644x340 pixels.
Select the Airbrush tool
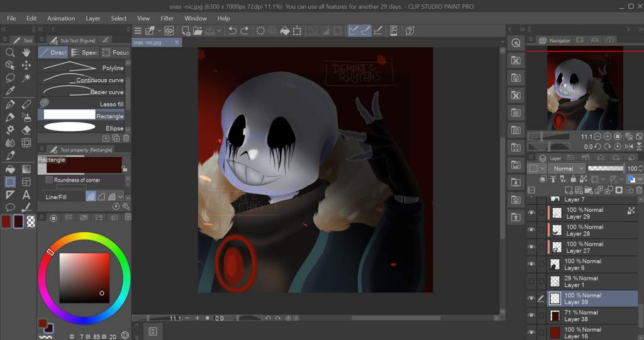click(26, 118)
